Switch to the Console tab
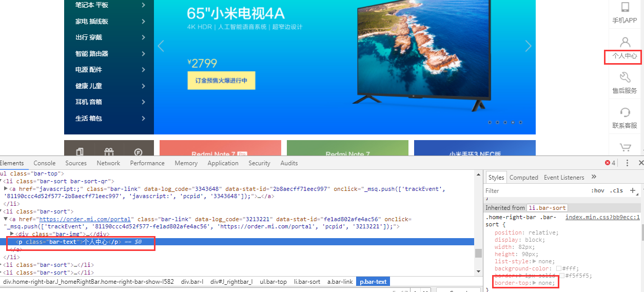 45,163
